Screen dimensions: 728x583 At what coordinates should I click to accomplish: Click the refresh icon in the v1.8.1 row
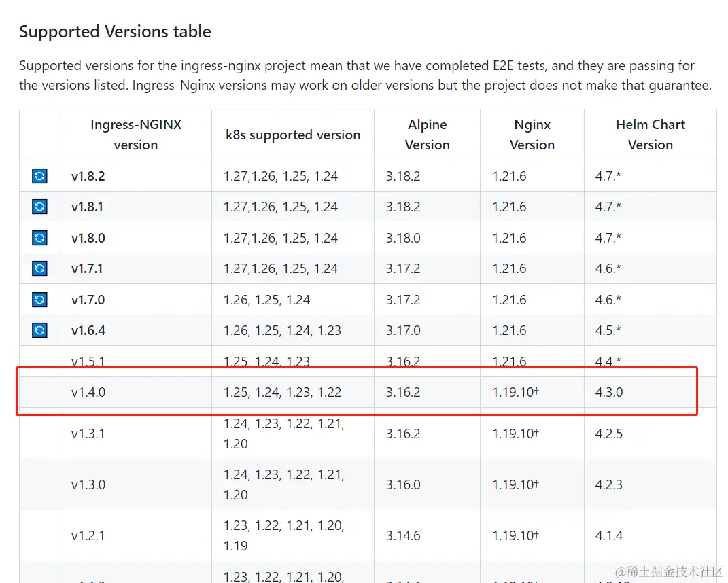point(39,207)
